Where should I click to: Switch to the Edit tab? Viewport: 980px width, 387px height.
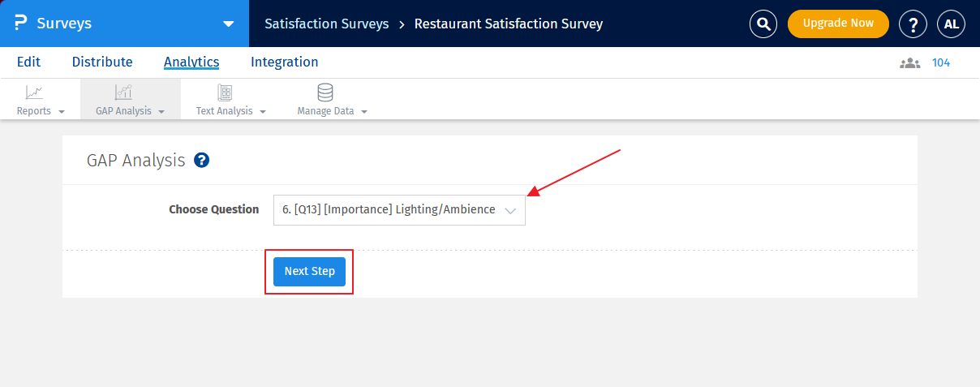[28, 62]
